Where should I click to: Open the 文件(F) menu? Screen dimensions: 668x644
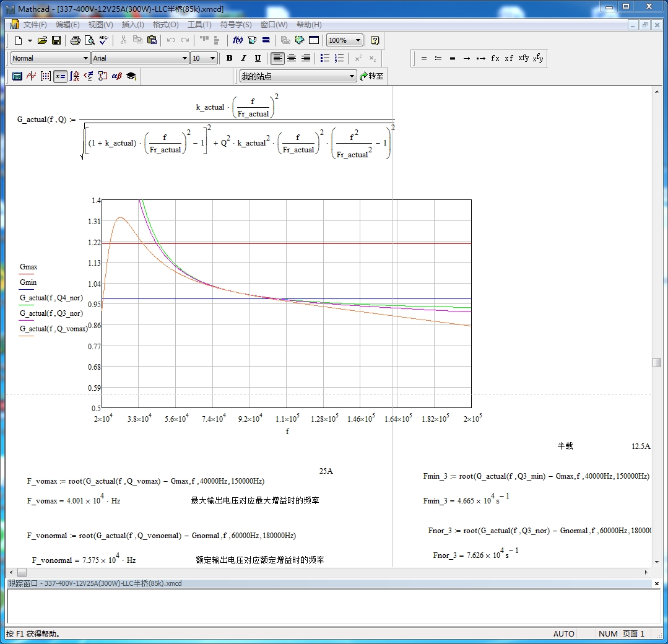(x=35, y=25)
